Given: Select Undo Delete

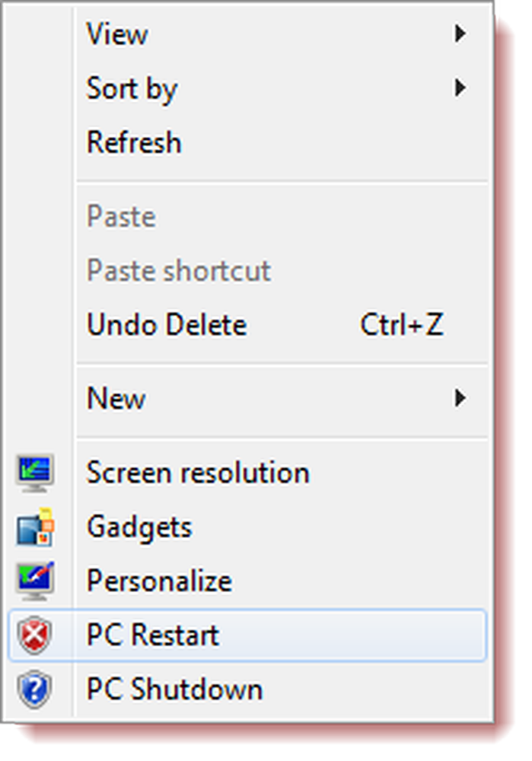Looking at the screenshot, I should tap(167, 324).
